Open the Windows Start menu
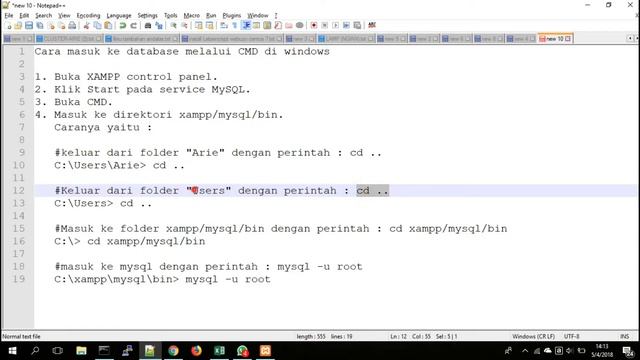The height and width of the screenshot is (360, 640). pyautogui.click(x=12, y=351)
